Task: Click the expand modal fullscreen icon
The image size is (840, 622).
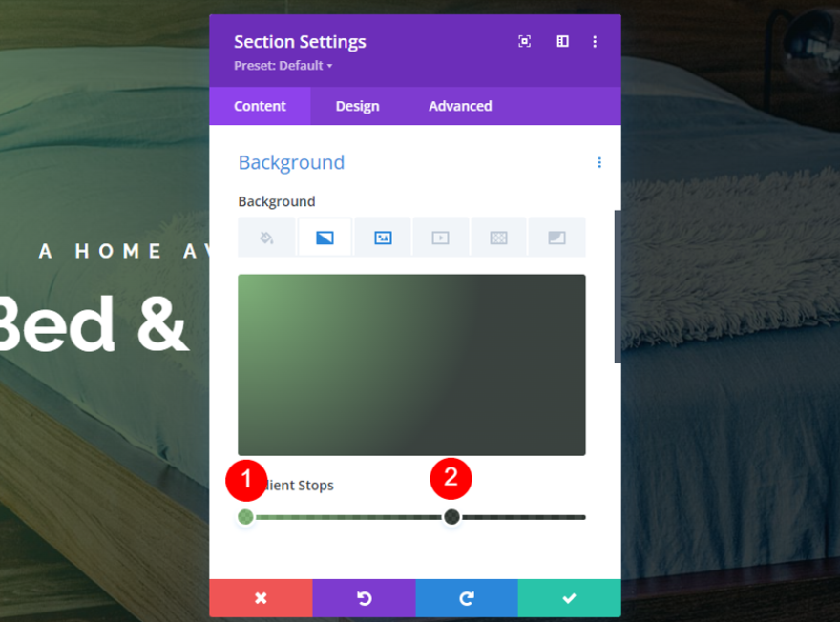Action: tap(524, 41)
